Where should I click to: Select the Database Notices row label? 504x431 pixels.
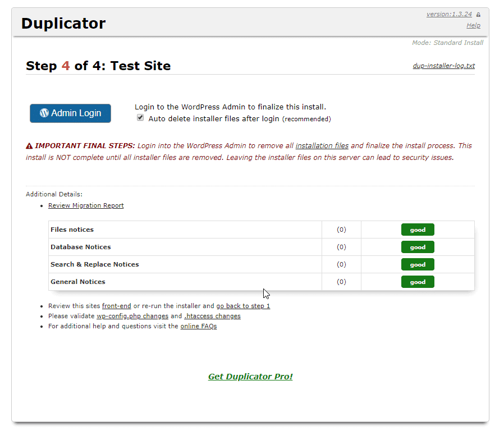coord(80,247)
